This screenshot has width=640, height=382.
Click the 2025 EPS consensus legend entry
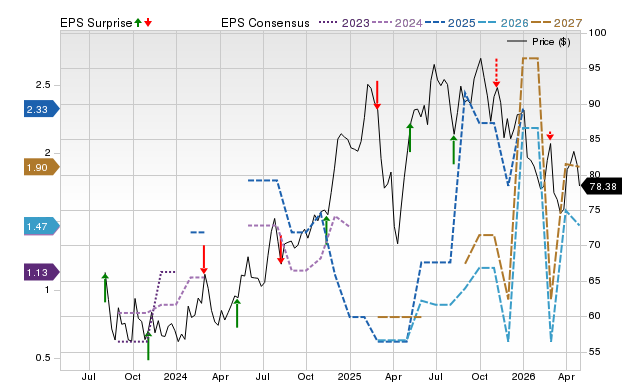point(450,23)
